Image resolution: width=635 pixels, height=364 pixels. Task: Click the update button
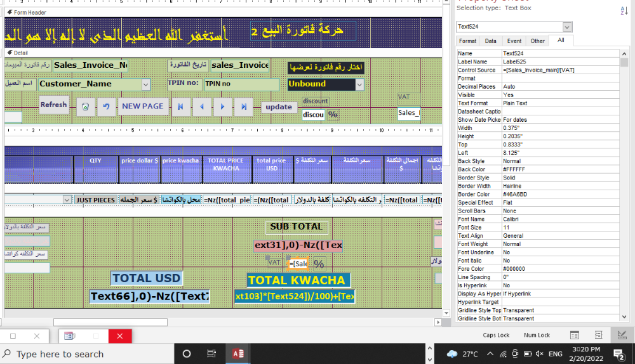click(x=279, y=107)
